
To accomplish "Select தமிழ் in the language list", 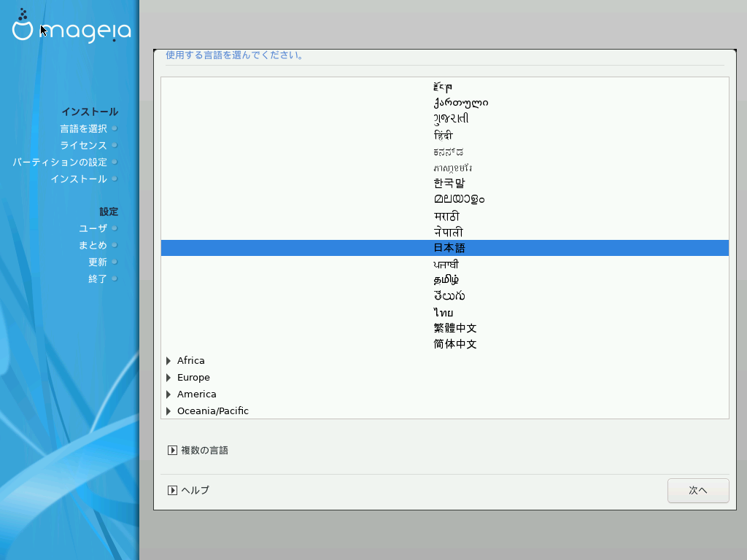I will (445, 280).
